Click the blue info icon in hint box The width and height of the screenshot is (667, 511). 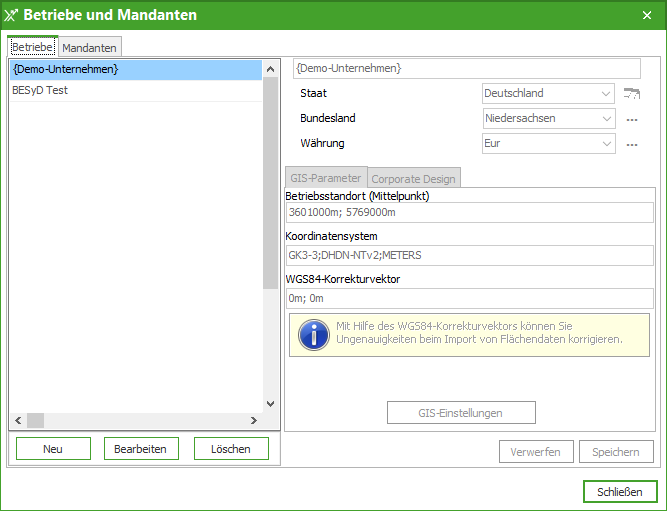[314, 334]
